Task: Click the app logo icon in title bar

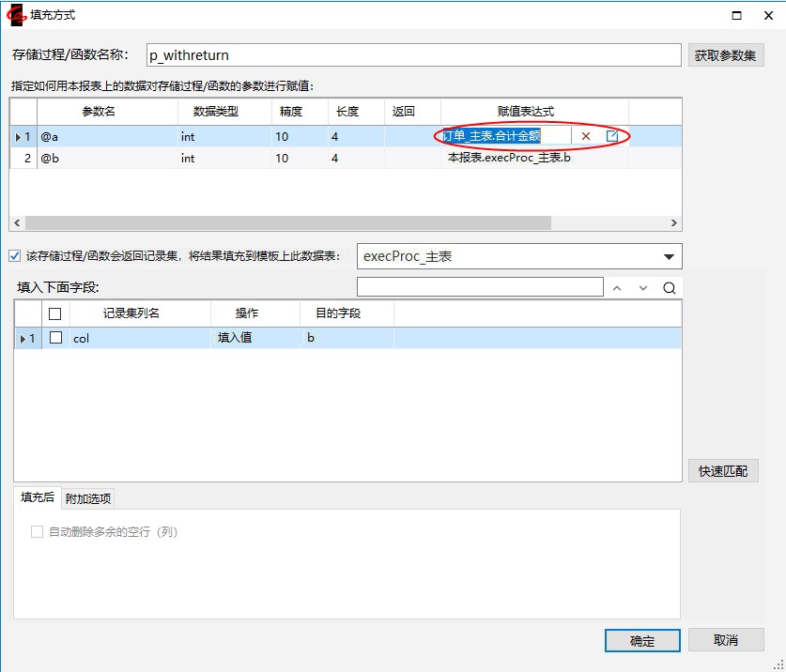Action: click(x=18, y=15)
